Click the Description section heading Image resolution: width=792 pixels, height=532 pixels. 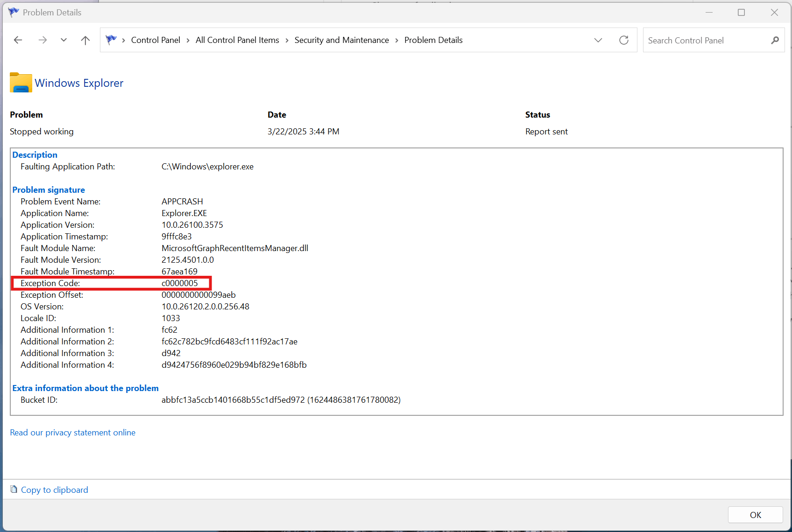point(35,155)
